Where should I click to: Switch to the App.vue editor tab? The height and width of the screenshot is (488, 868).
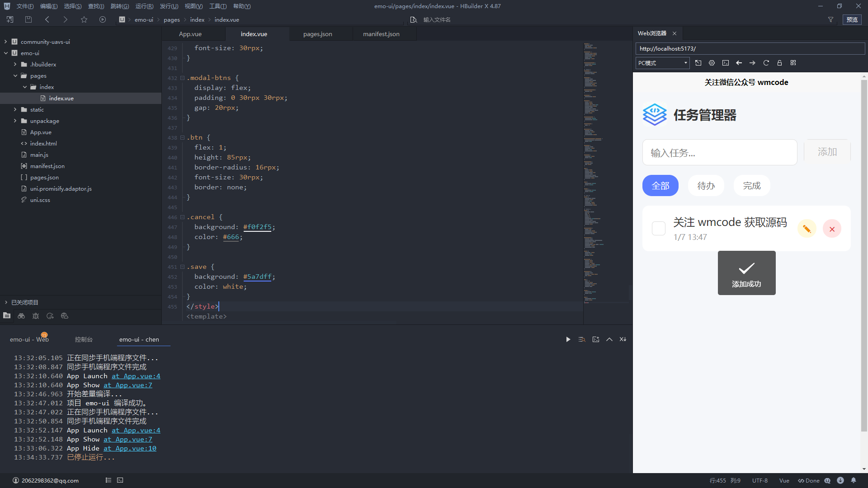pyautogui.click(x=190, y=34)
